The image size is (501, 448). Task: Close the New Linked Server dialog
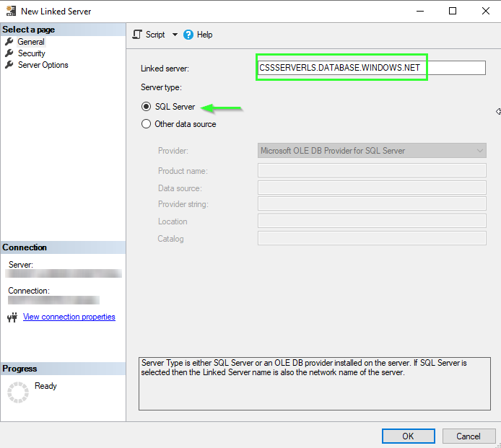[x=486, y=11]
